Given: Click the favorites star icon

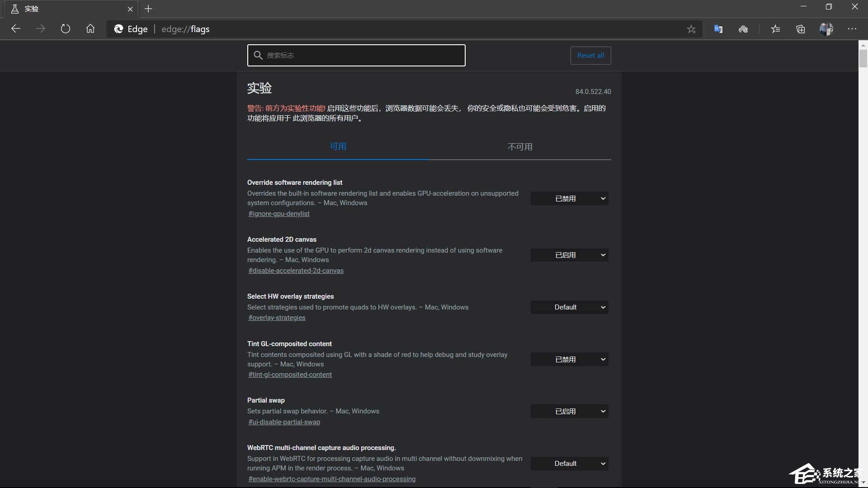Looking at the screenshot, I should tap(692, 28).
